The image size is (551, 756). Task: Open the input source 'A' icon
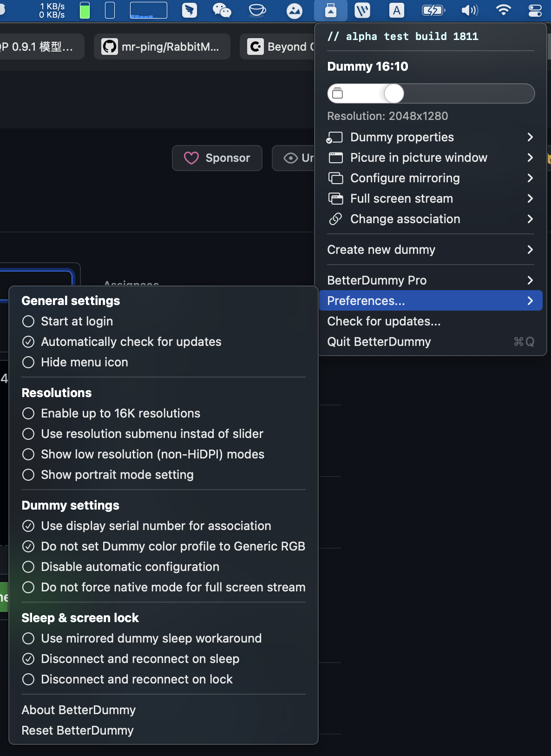pos(396,10)
